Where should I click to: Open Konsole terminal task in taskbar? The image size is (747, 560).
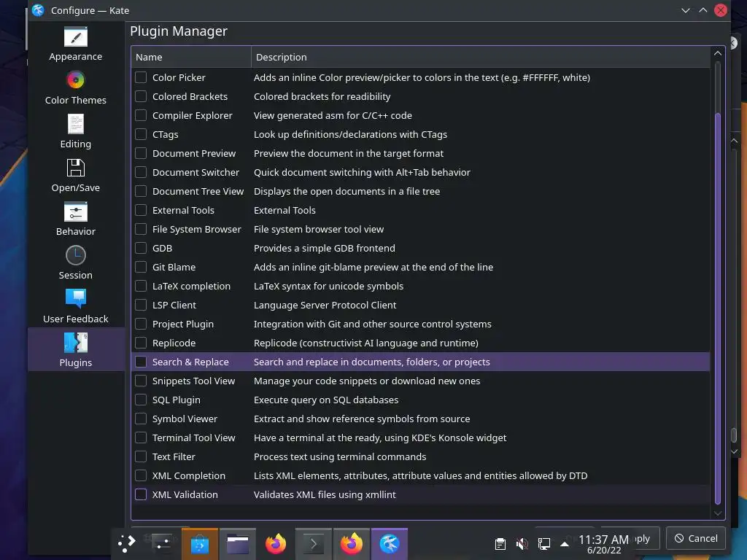(314, 543)
